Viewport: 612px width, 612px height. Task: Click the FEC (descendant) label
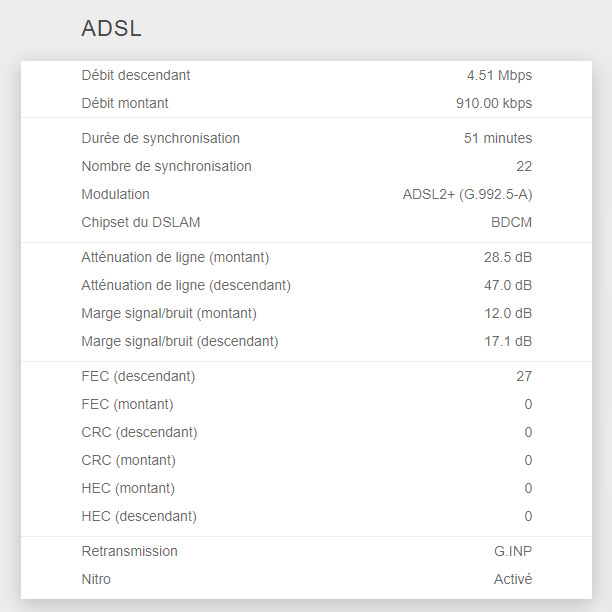coord(138,376)
